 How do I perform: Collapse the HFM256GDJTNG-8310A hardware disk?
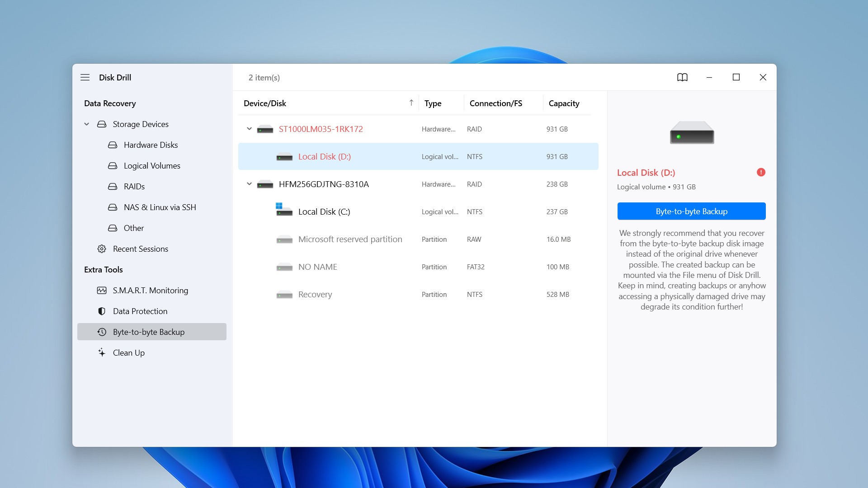[x=250, y=183]
